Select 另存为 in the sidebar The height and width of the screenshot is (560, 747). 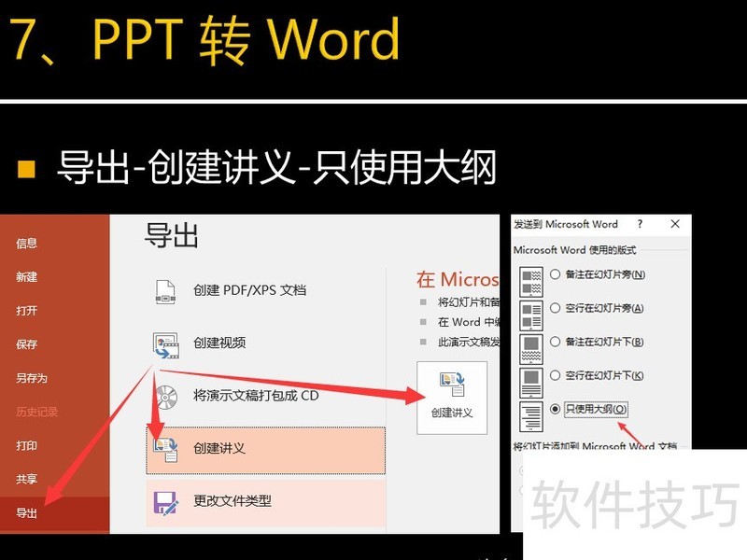(x=32, y=378)
